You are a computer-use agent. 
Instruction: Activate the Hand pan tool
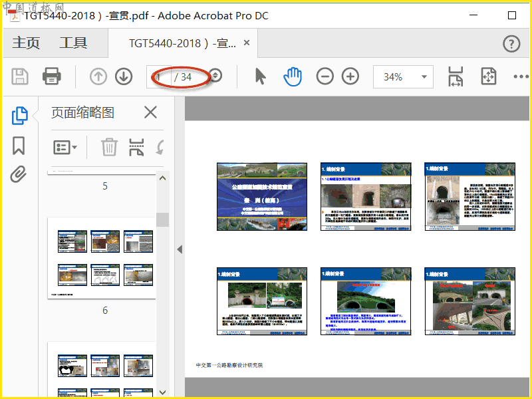[293, 76]
